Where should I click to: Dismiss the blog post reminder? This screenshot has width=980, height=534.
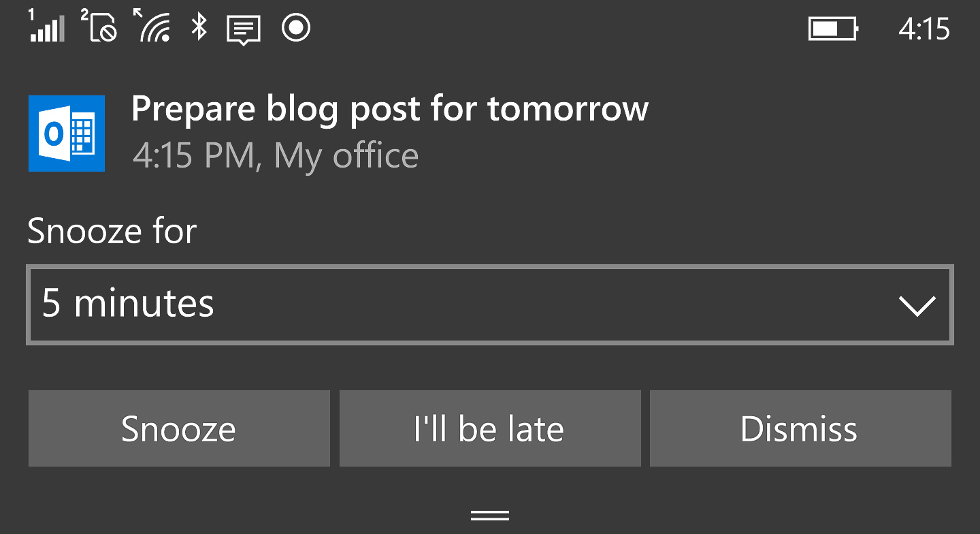point(800,428)
